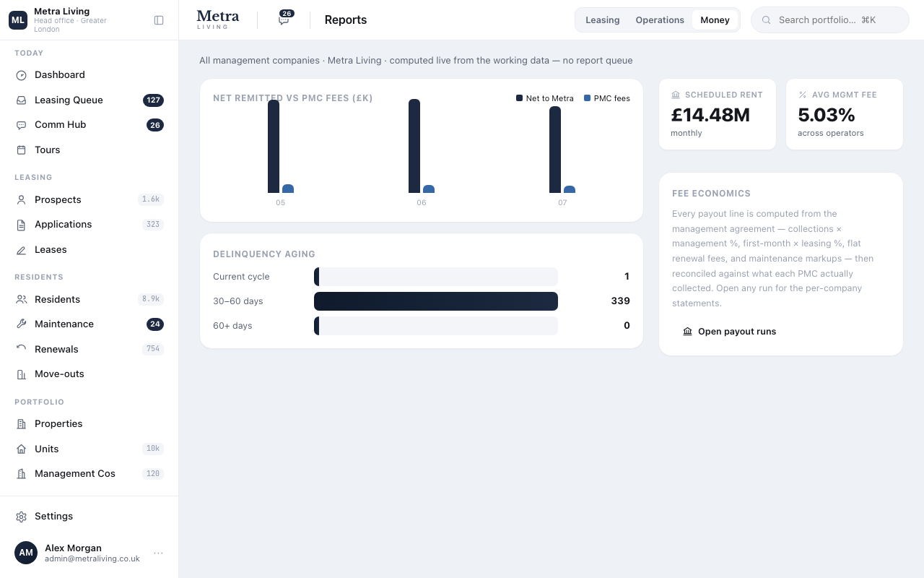The image size is (924, 578).
Task: Click the £14.48M scheduled rent value
Action: pyautogui.click(x=710, y=115)
